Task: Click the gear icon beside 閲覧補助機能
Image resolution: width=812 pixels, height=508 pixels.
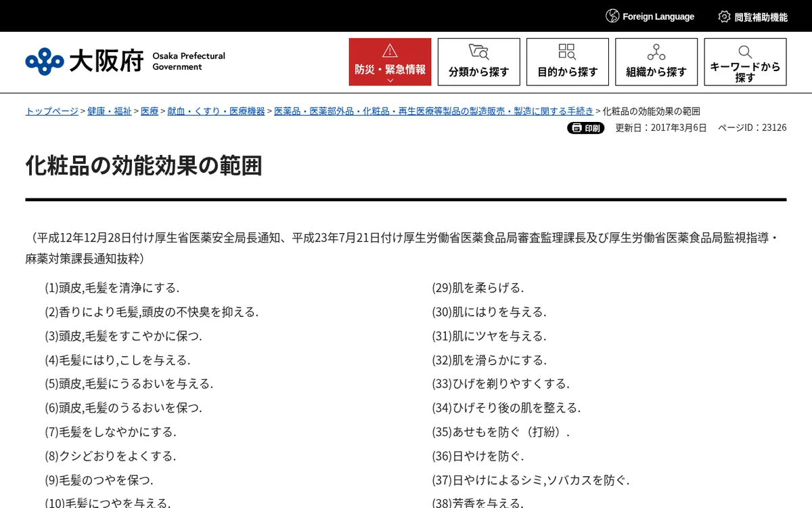Action: click(725, 16)
